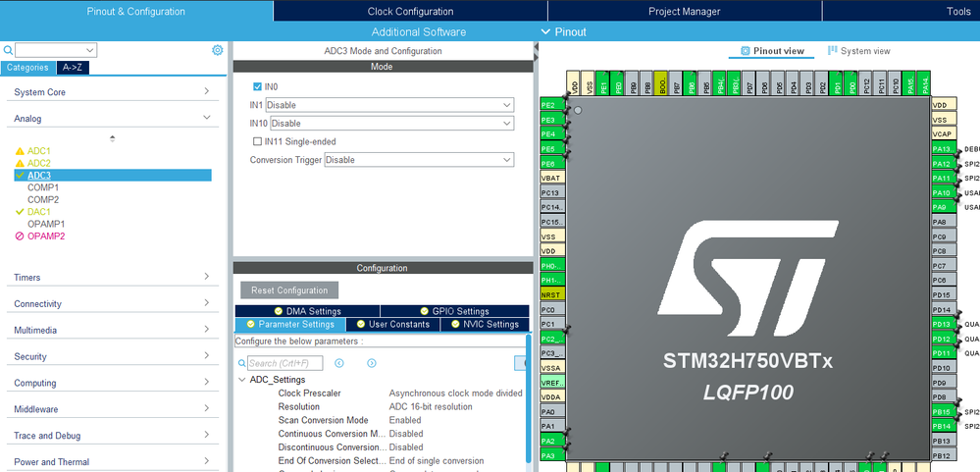This screenshot has width=980, height=472.
Task: Open the NVIC Settings tab
Action: point(485,325)
